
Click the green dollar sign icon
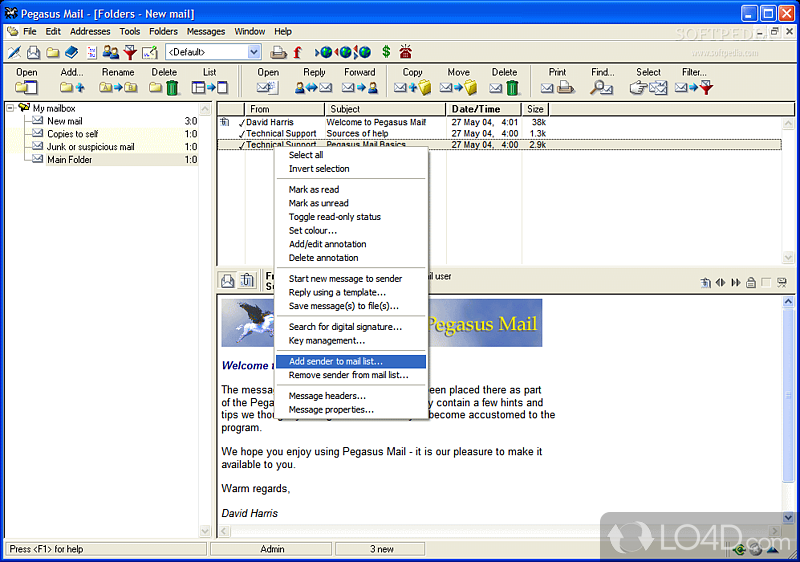coord(386,52)
